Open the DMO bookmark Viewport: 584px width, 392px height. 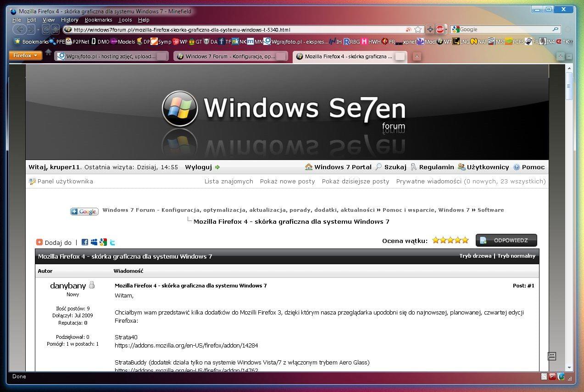(100, 41)
